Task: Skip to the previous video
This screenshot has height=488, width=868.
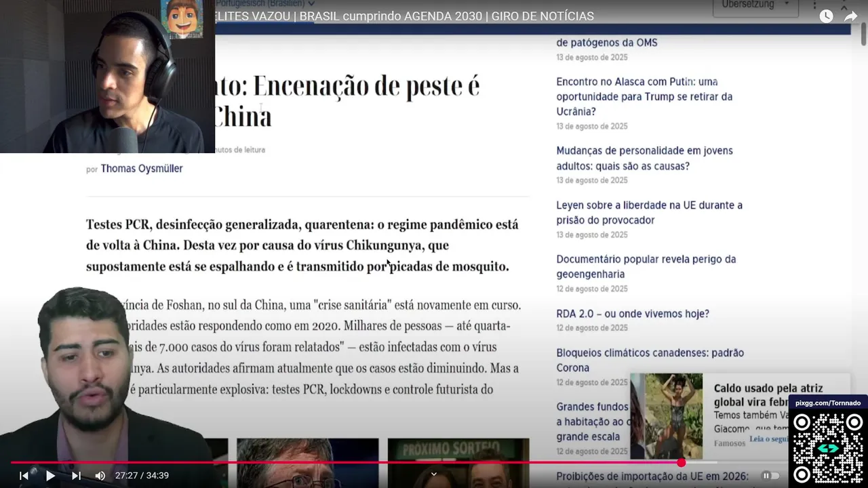Action: tap(24, 476)
